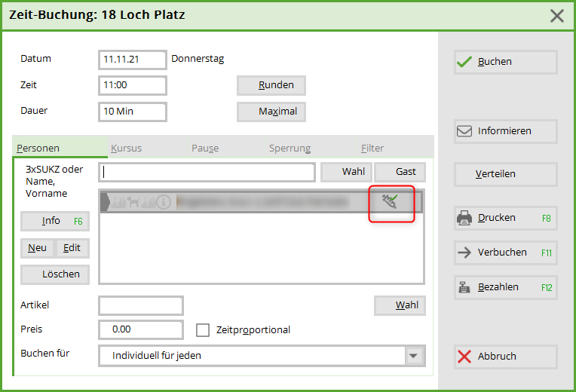Focus the Zeit field showing 11:00
Viewport: 576px width, 392px height.
(x=133, y=85)
